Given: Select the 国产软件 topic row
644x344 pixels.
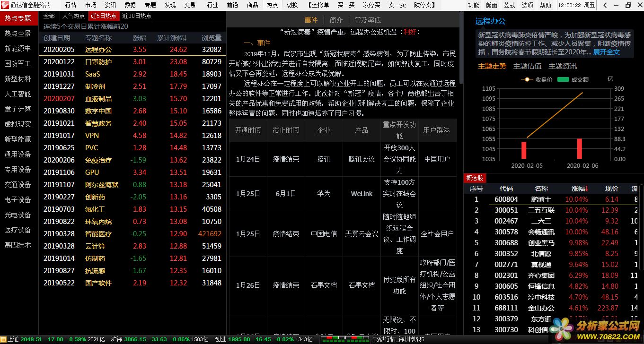Looking at the screenshot, I should [x=132, y=283].
